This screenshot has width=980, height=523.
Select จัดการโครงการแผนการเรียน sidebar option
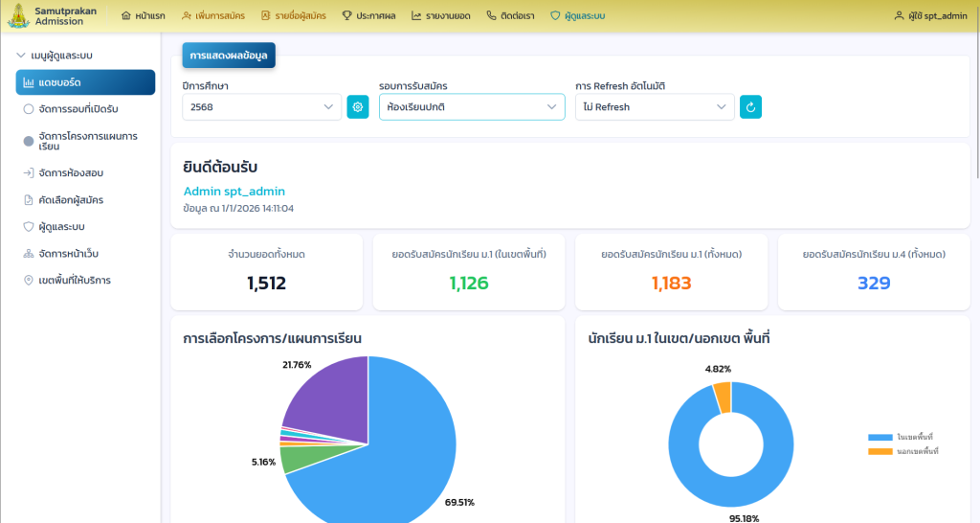pos(86,141)
